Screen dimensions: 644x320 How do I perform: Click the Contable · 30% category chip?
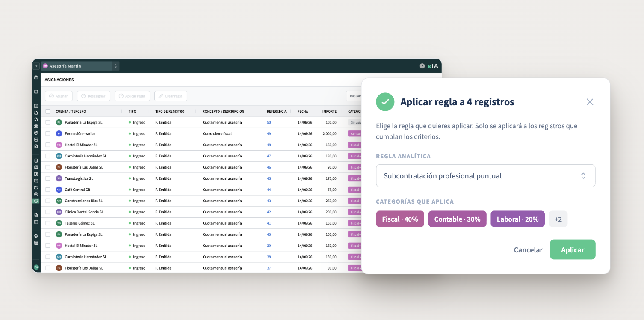tap(457, 219)
